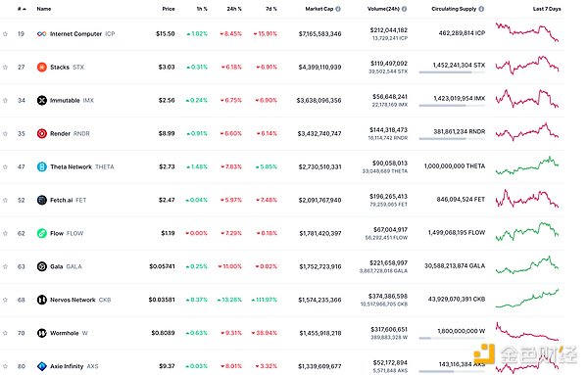Toggle watchlist star for Internet Computer
This screenshot has height=375, width=588.
[5, 33]
